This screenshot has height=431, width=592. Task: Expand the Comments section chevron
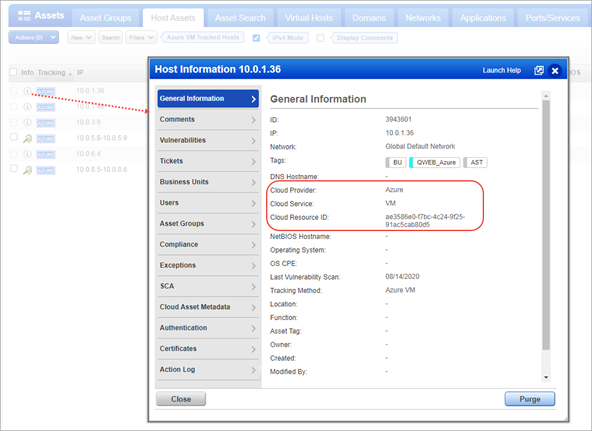click(x=253, y=120)
